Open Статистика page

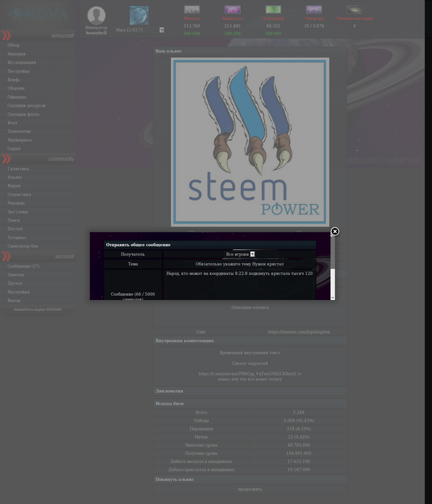19,195
